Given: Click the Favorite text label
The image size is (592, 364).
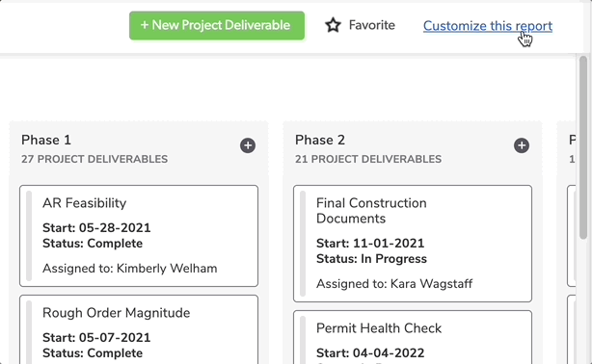Looking at the screenshot, I should (x=372, y=25).
